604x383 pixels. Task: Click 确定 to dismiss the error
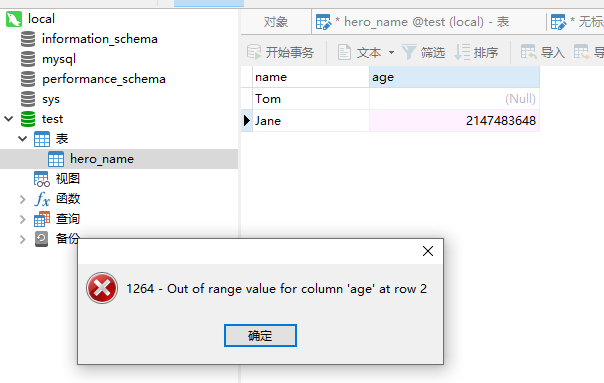point(260,336)
